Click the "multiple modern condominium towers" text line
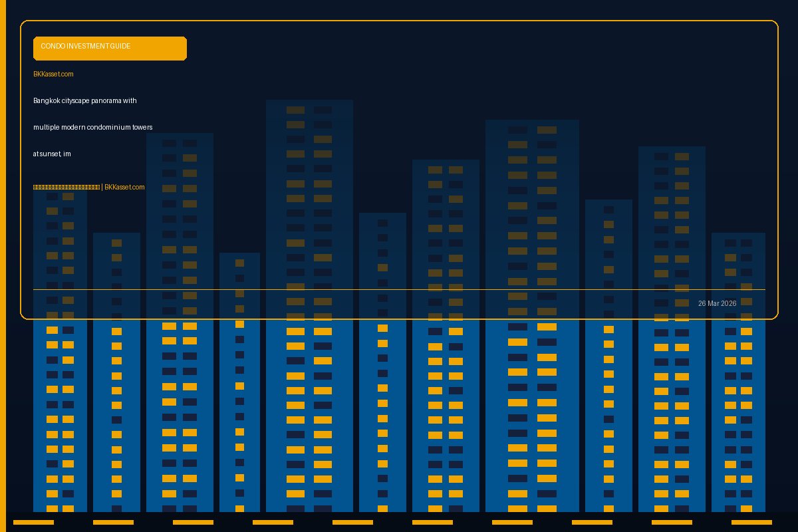This screenshot has height=532, width=798. click(92, 127)
